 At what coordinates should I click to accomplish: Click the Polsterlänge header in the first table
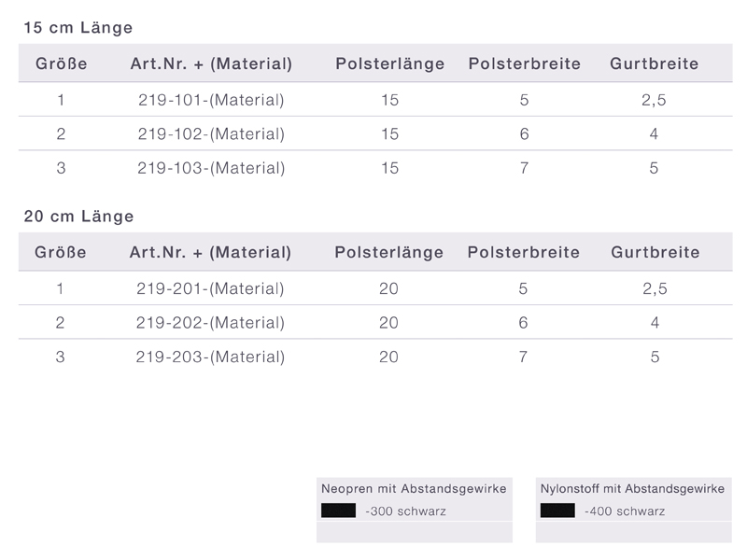coord(390,63)
